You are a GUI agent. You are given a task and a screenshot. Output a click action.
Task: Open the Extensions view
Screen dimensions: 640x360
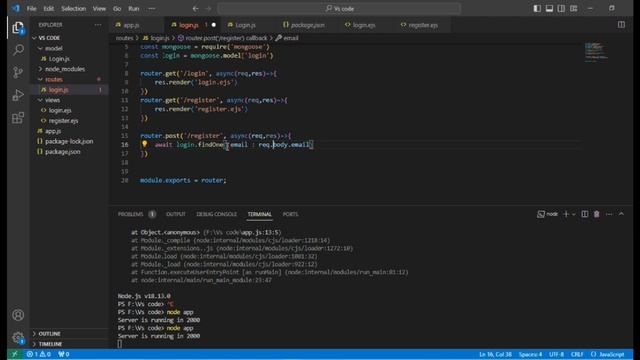[x=18, y=118]
